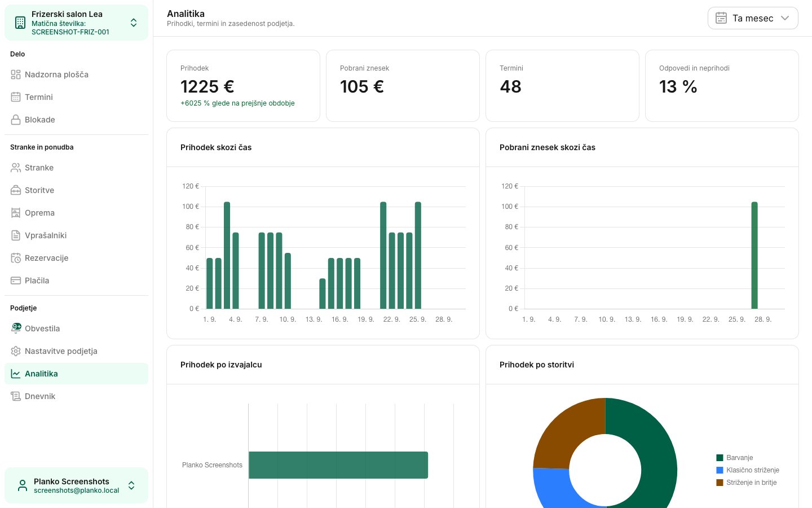Click the Prihodek 1225 € summary card

243,86
